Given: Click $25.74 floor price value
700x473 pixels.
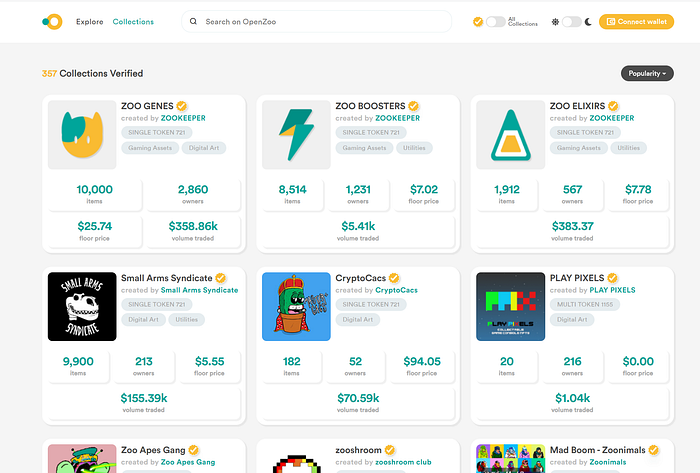Looking at the screenshot, I should [95, 226].
